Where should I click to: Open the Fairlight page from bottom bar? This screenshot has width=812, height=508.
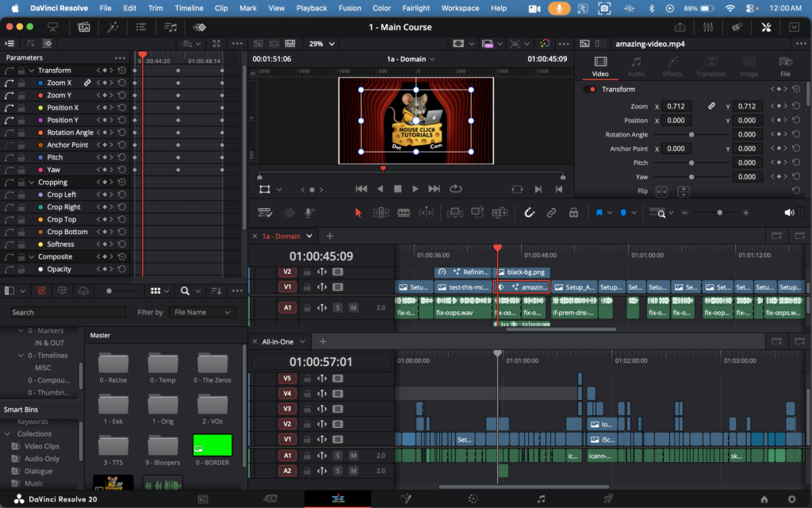541,498
